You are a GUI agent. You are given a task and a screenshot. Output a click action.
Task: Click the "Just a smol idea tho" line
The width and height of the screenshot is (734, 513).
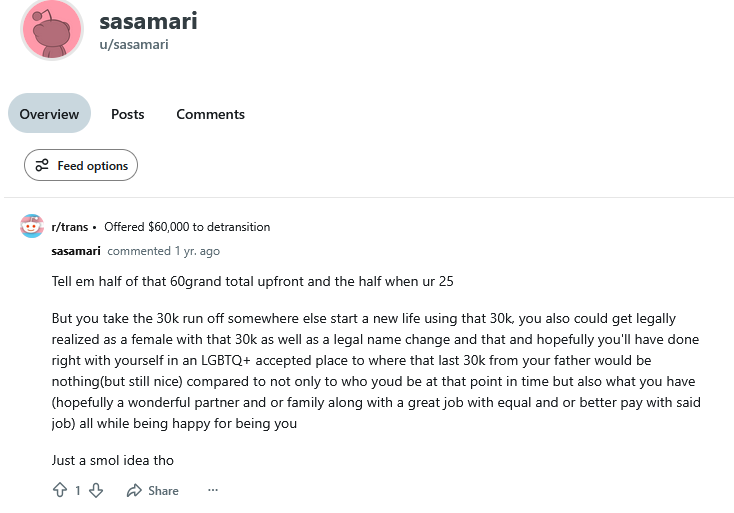pyautogui.click(x=112, y=460)
